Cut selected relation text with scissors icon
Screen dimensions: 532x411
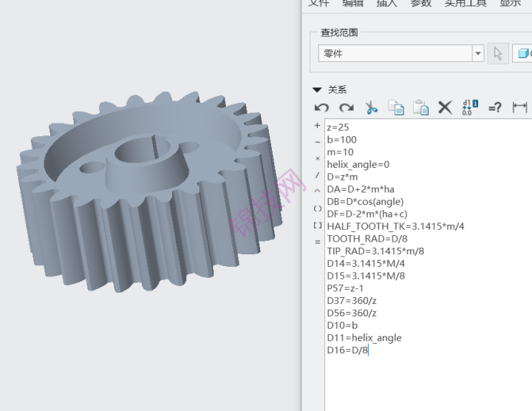click(x=371, y=108)
